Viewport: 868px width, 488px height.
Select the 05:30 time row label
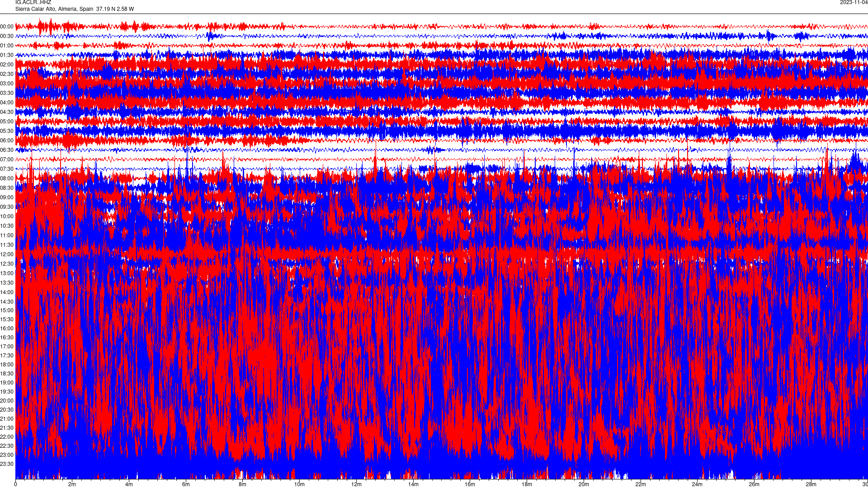pyautogui.click(x=7, y=131)
